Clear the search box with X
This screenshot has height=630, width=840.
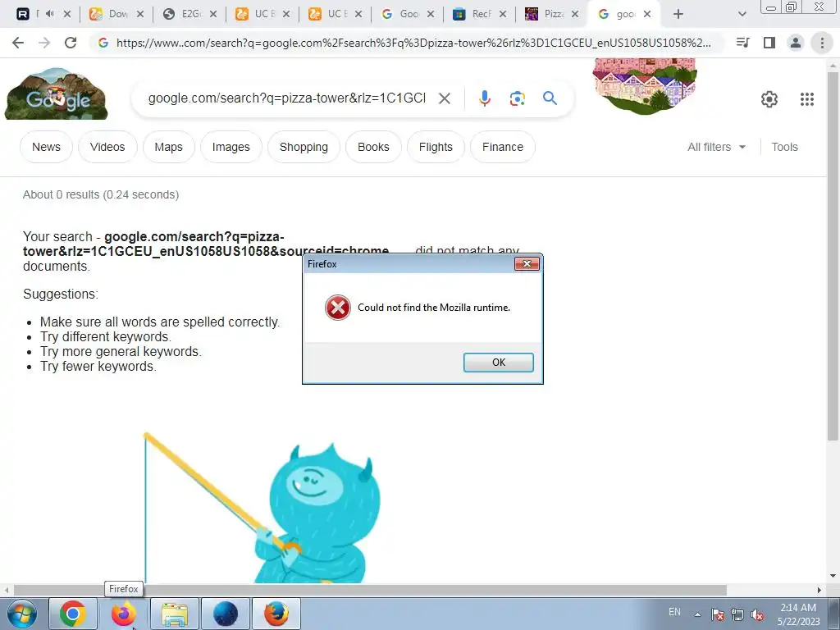click(444, 98)
